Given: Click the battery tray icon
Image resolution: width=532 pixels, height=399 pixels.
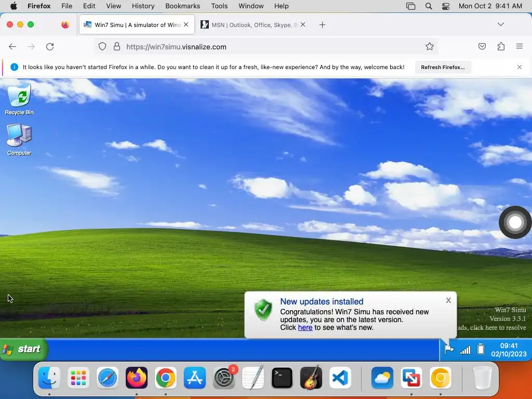Looking at the screenshot, I should [481, 349].
